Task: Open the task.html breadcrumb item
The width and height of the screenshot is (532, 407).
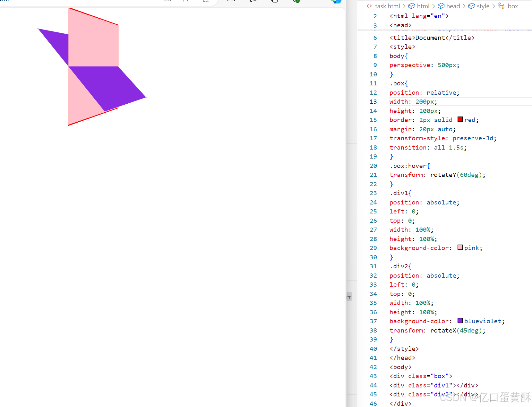Action: 387,6
